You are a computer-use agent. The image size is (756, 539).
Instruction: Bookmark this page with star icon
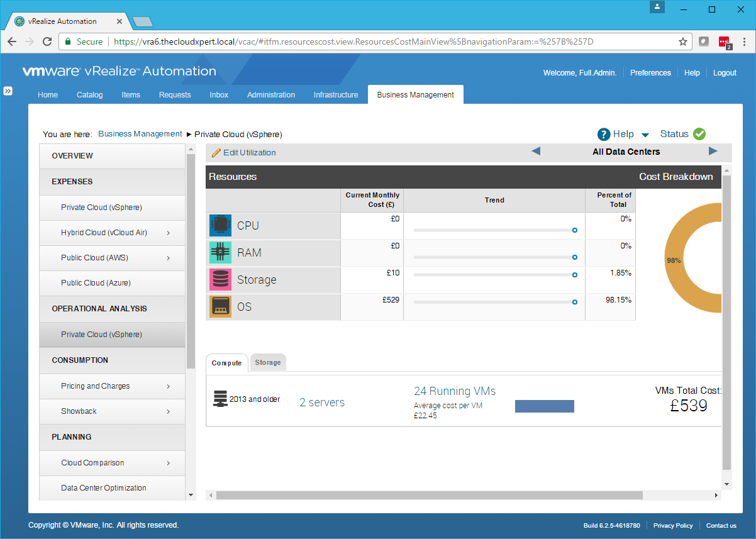click(683, 42)
